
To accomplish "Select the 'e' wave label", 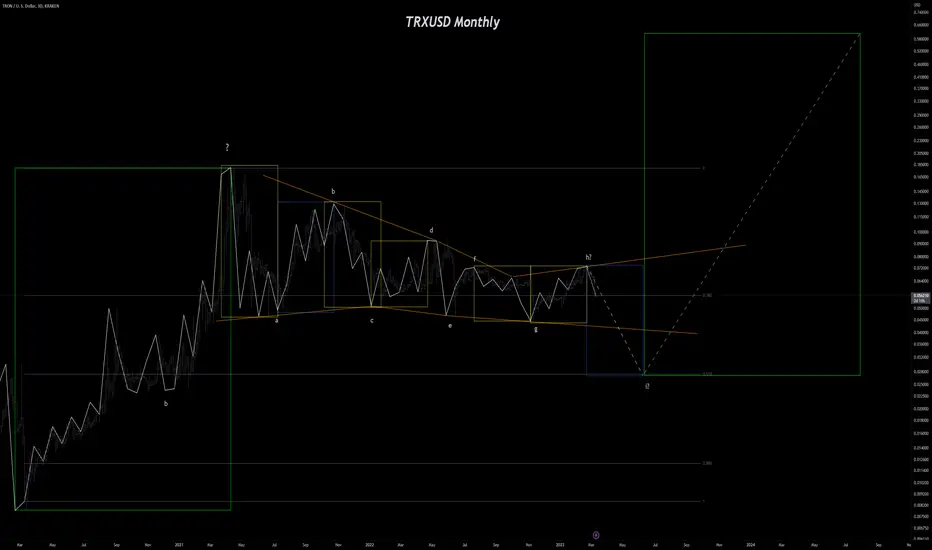I will click(450, 326).
